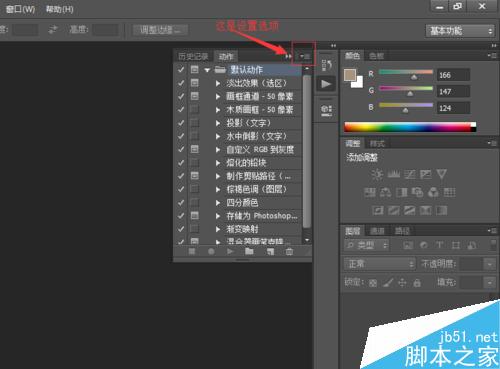The height and width of the screenshot is (369, 500).
Task: Filter layers by type T icon
Action: 440,246
